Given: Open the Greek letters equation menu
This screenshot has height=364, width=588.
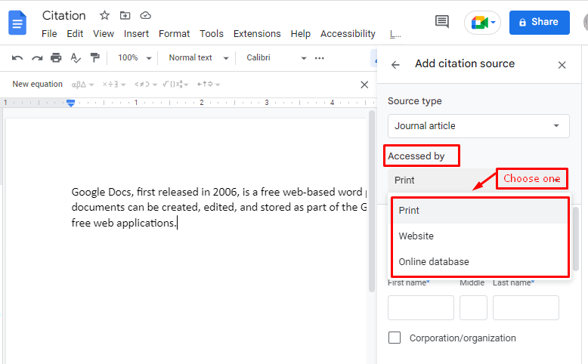Looking at the screenshot, I should [x=82, y=85].
